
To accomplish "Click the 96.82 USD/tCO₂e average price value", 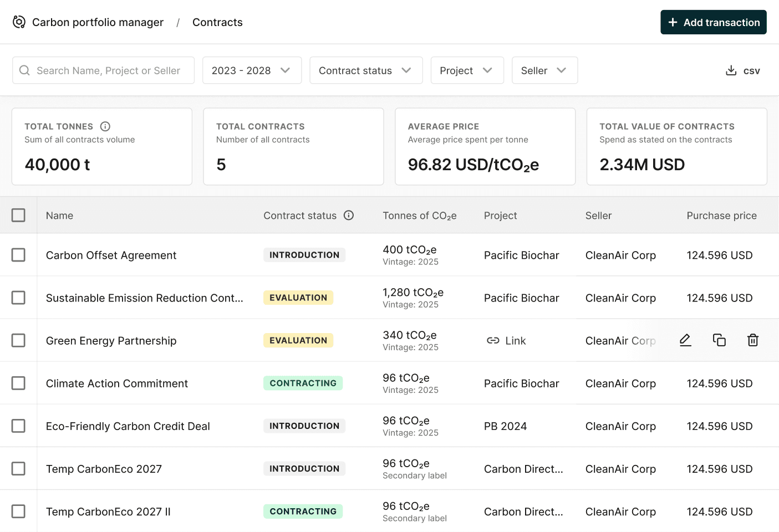I will [x=473, y=165].
